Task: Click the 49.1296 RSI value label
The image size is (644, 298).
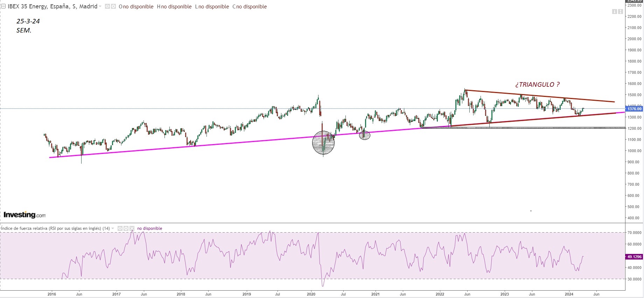Action: pyautogui.click(x=634, y=257)
